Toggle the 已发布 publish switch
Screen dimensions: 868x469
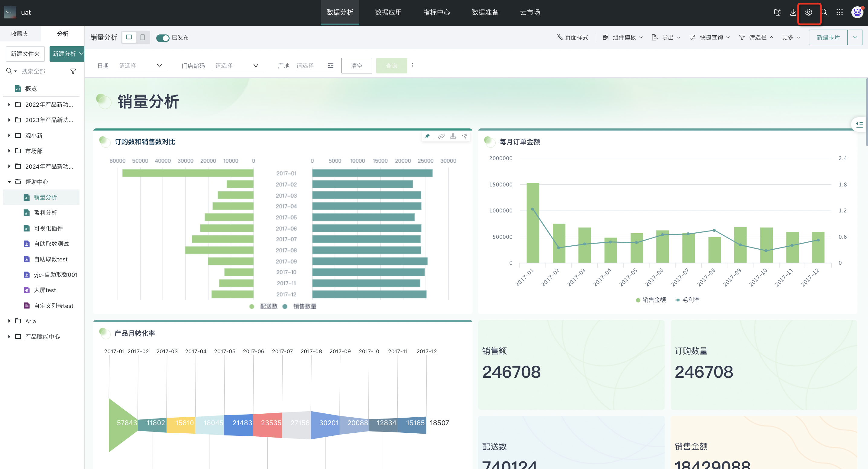tap(163, 38)
